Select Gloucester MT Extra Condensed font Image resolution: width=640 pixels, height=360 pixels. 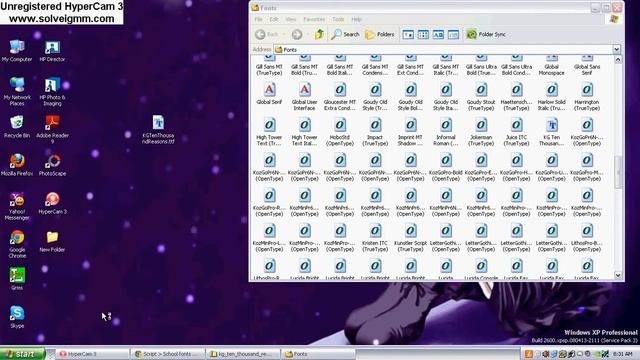click(340, 97)
